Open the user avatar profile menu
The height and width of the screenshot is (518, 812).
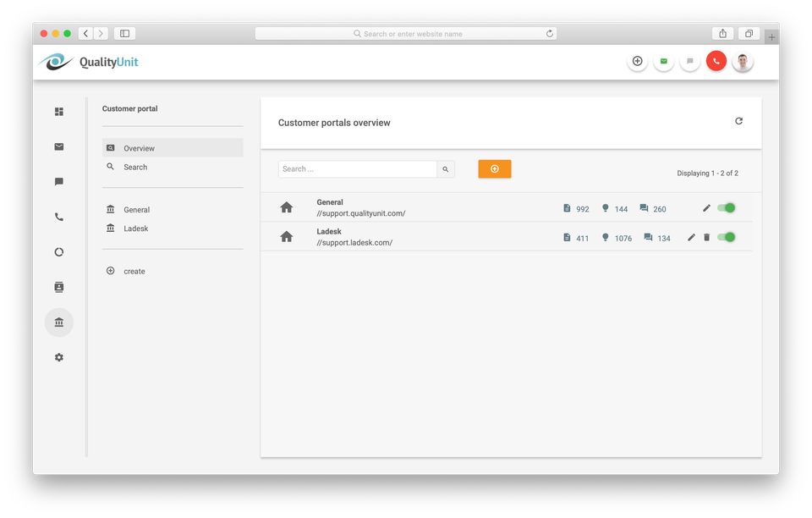coord(743,62)
